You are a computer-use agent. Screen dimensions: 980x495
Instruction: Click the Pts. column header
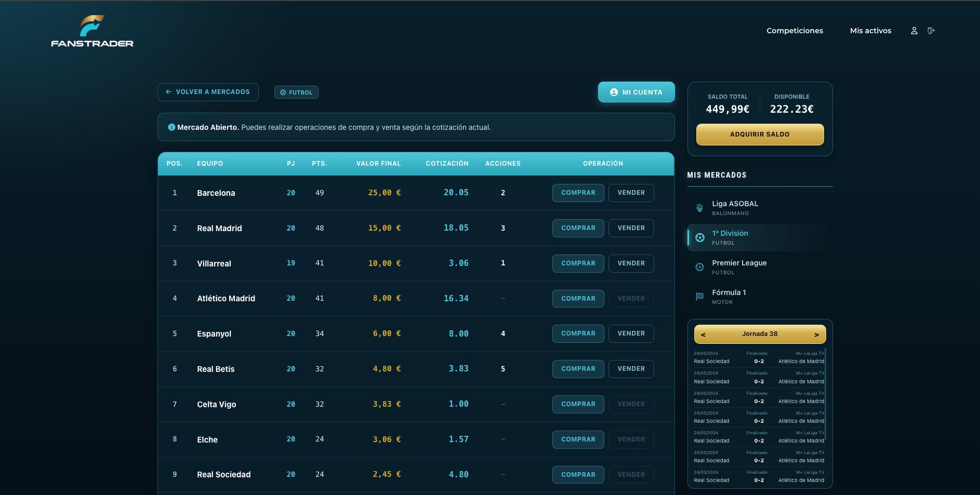point(320,164)
